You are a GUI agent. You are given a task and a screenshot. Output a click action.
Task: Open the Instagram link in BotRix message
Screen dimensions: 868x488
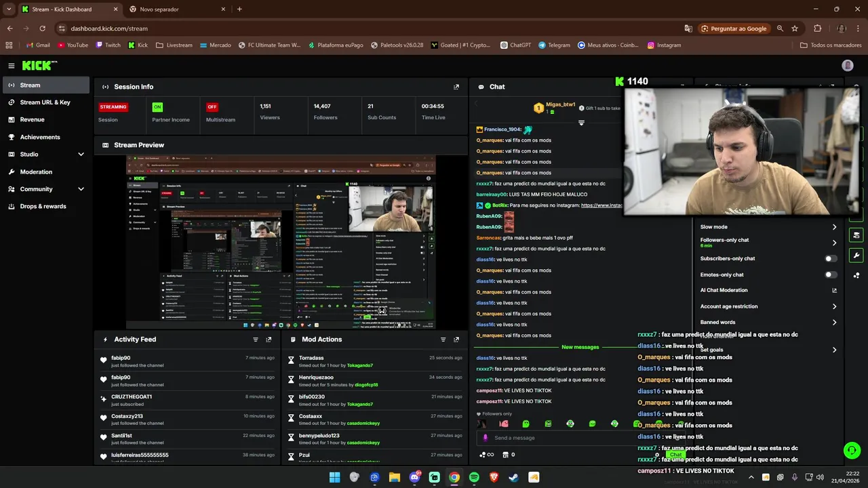click(x=601, y=205)
